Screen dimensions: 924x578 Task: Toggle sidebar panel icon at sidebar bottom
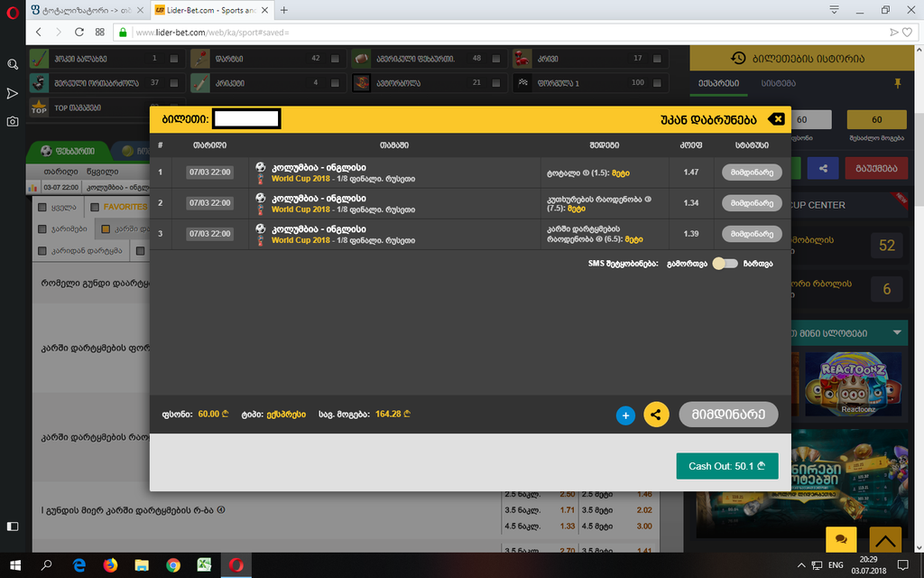(13, 527)
